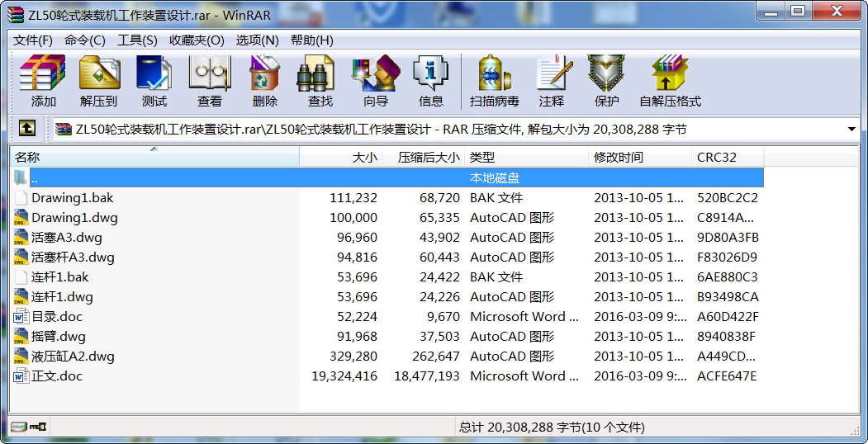
Task: Select the 活塞杆A3.dwg file name
Action: tap(73, 257)
